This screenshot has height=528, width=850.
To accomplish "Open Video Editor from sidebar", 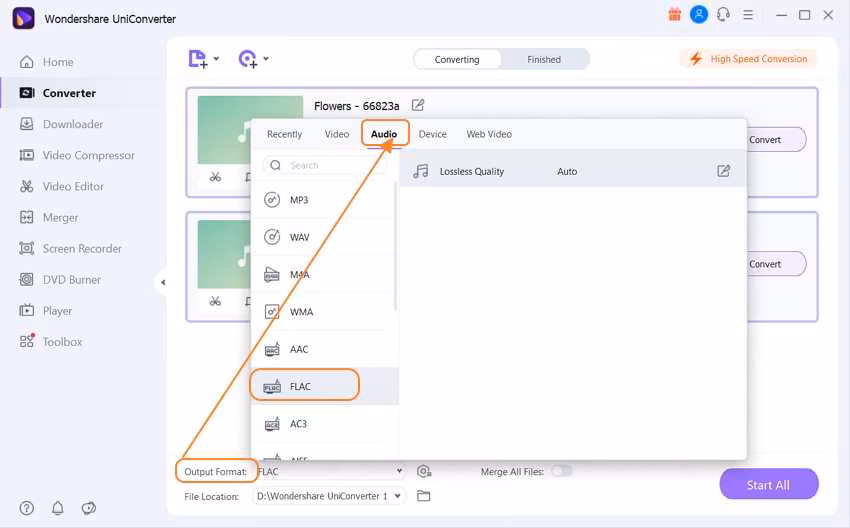I will (61, 186).
